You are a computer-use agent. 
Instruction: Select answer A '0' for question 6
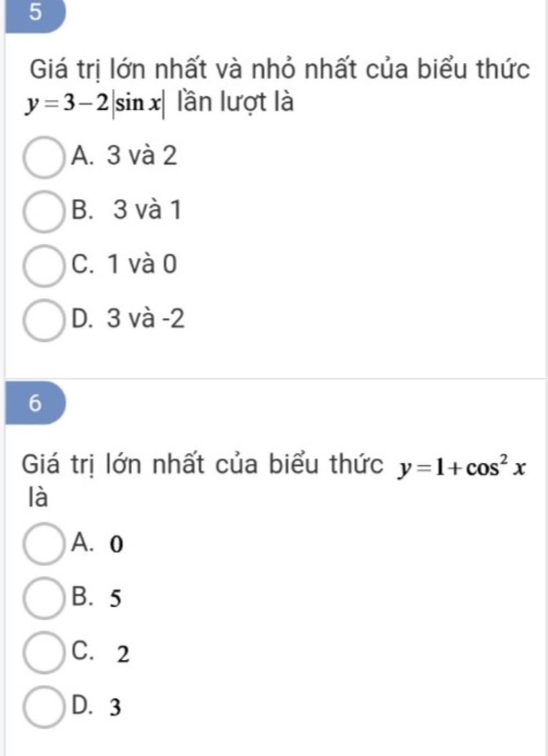[43, 544]
